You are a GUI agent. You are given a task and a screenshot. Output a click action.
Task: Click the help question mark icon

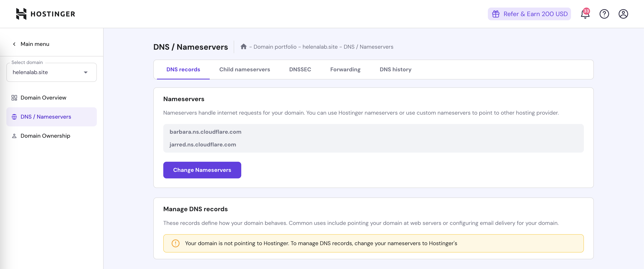[x=604, y=14]
